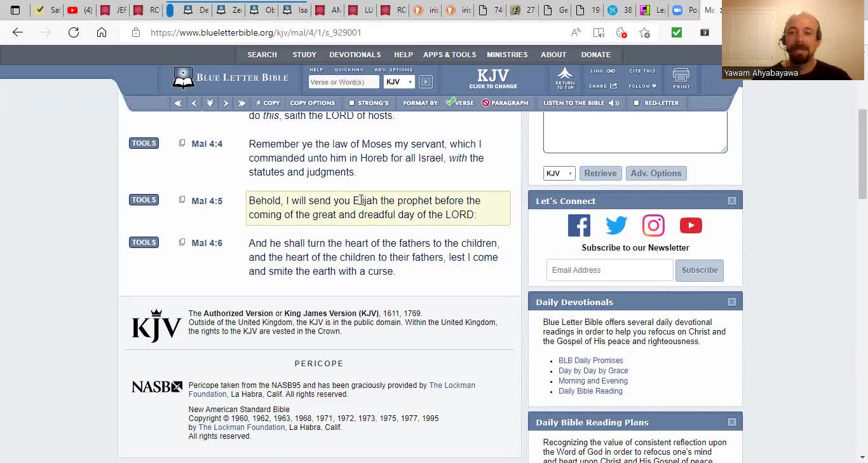Screen dimensions: 868x463
Task: Open the Mal 4:4 verse link
Action: coord(207,144)
